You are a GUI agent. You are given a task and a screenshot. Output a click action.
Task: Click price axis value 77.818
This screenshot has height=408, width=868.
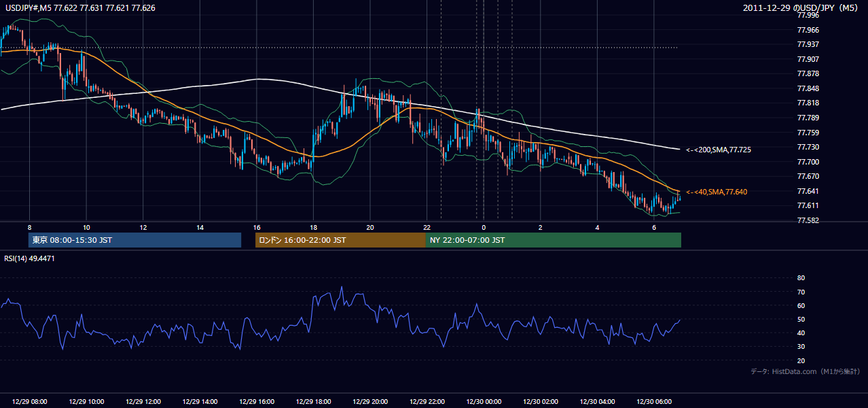click(808, 103)
